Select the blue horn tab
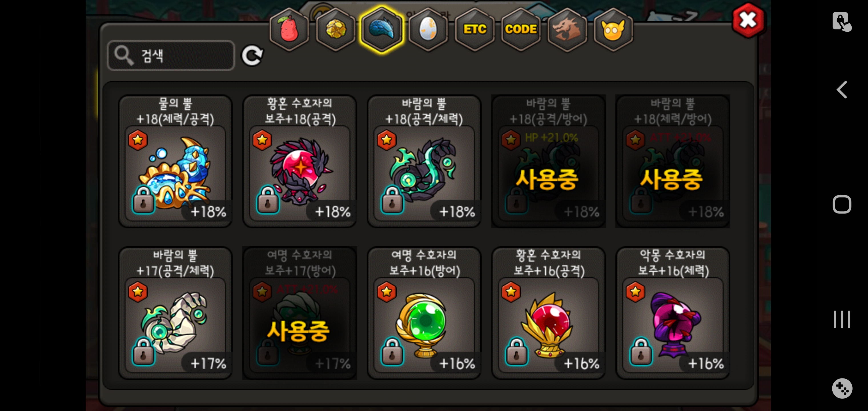 pos(382,30)
